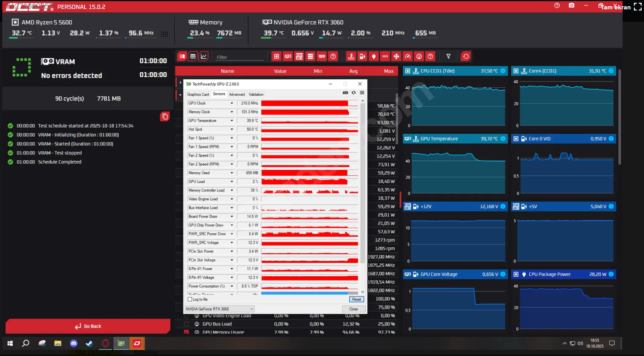Open the Validation tab in GPU-Z

click(x=256, y=94)
